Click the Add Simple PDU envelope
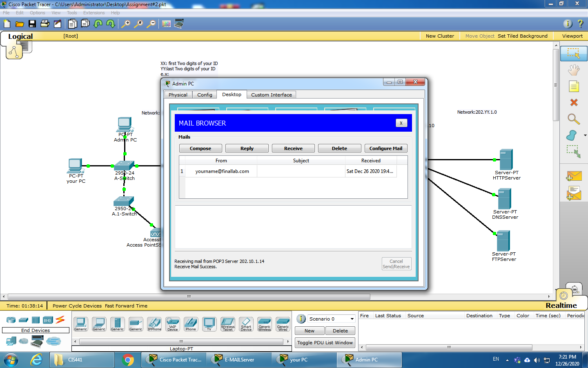 pos(574,176)
